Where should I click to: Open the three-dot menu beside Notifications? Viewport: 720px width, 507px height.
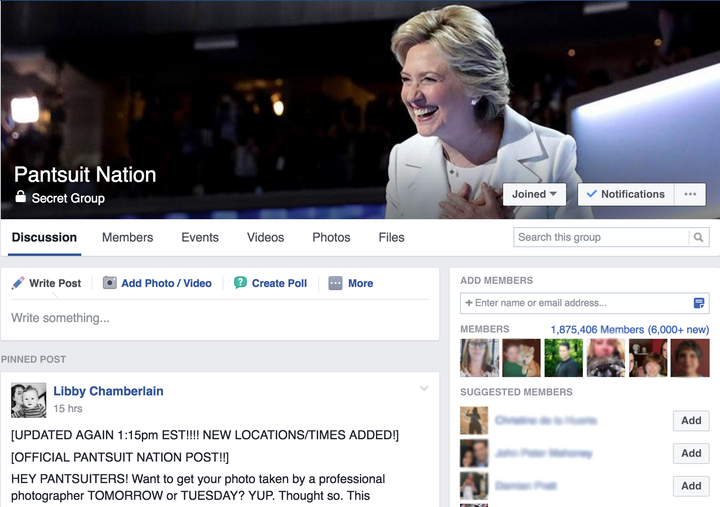coord(690,194)
